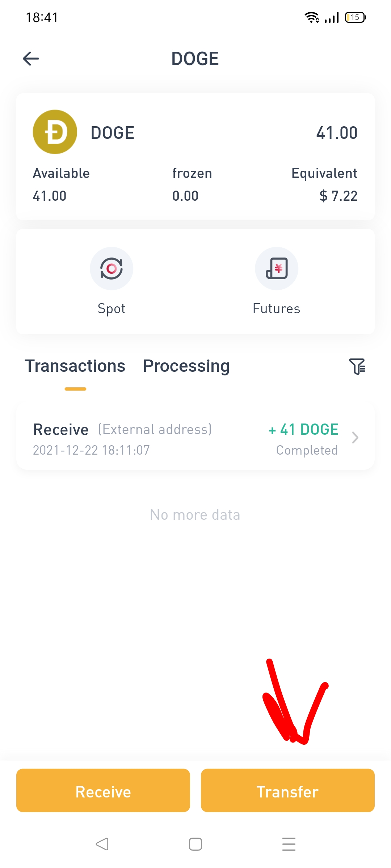Open the Spot trading icon
This screenshot has height=868, width=391.
(x=112, y=268)
